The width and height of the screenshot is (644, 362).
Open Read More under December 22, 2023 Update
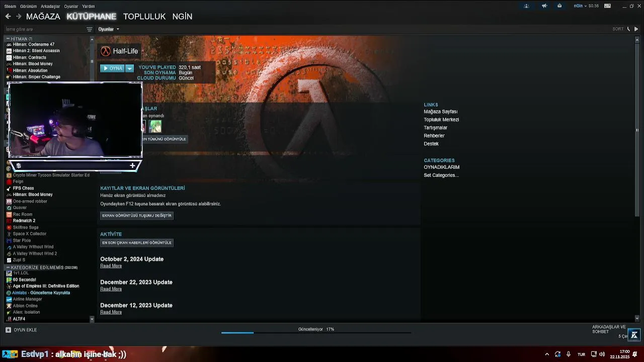coord(111,289)
